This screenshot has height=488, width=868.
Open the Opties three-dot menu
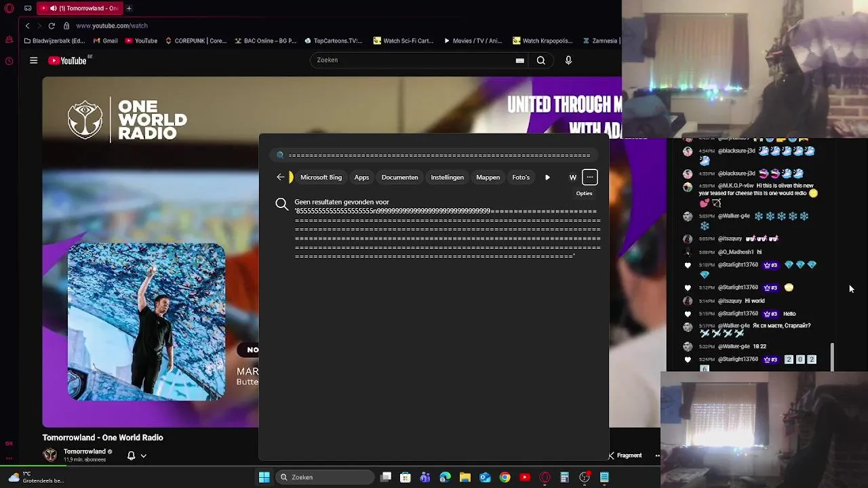click(590, 178)
